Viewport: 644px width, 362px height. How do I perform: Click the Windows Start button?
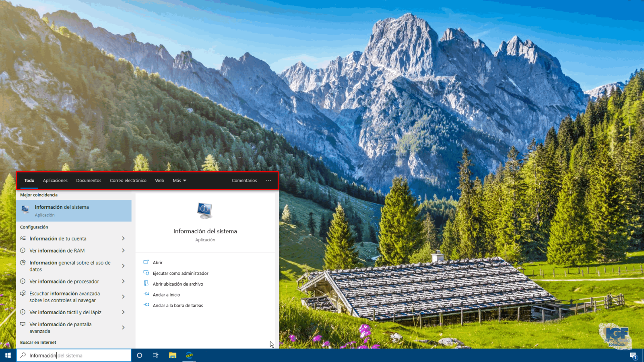pos(8,355)
